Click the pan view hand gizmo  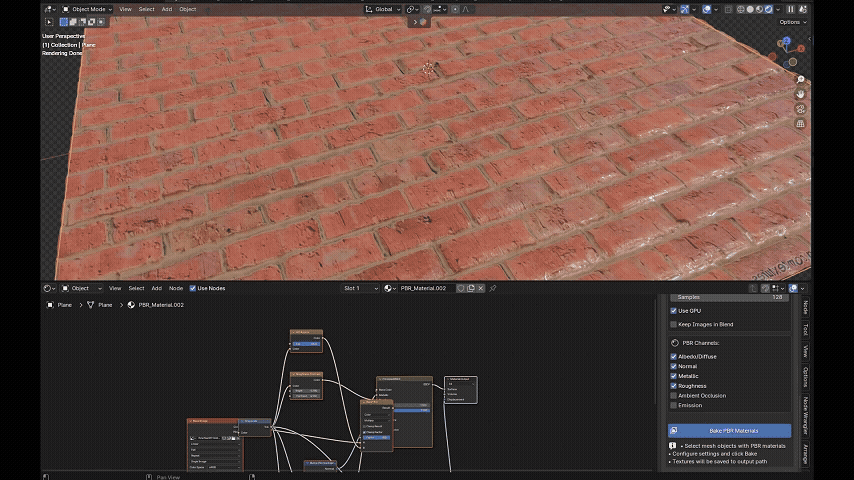[800, 94]
